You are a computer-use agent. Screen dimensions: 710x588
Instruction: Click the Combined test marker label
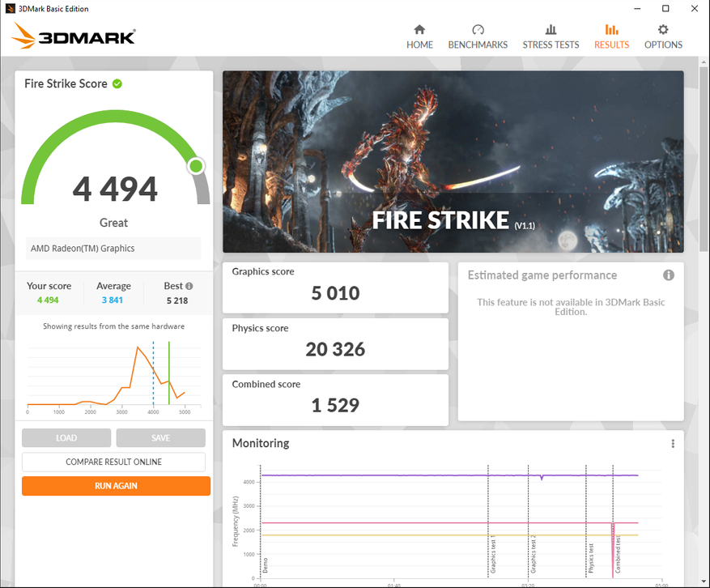pos(618,555)
